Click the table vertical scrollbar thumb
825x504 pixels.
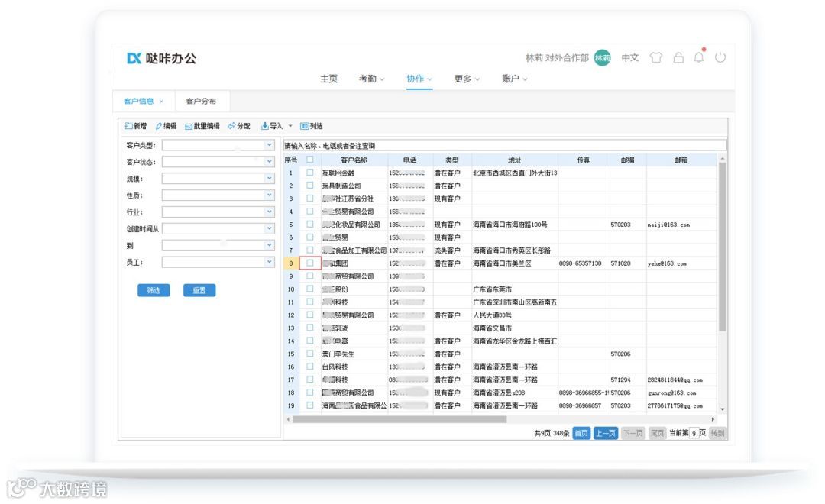click(x=723, y=247)
